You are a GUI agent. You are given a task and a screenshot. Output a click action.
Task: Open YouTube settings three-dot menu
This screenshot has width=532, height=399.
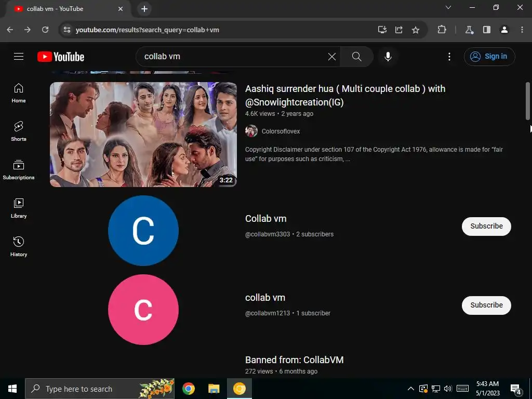coord(449,57)
